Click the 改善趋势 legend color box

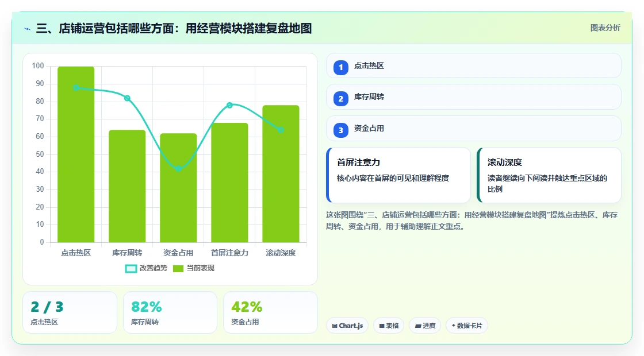pos(131,269)
